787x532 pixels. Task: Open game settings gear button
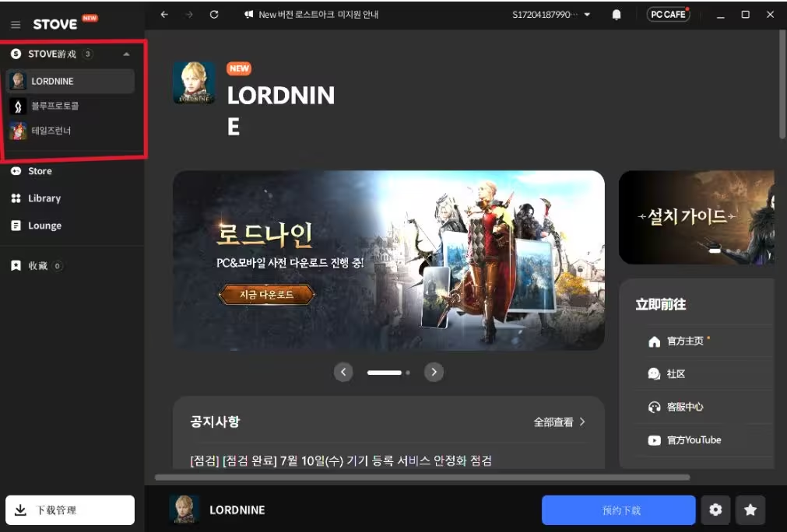coord(715,510)
